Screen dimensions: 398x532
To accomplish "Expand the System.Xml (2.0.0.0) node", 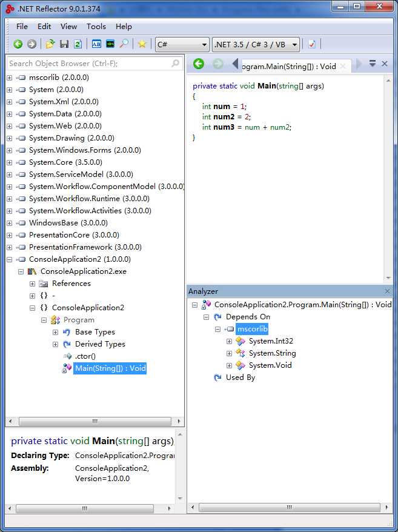I will (x=10, y=102).
